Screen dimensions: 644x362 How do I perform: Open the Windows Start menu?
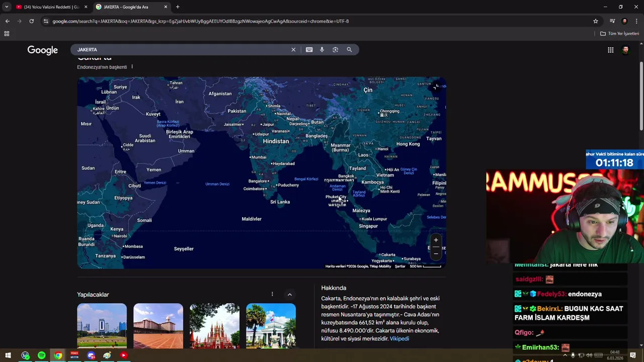point(8,355)
